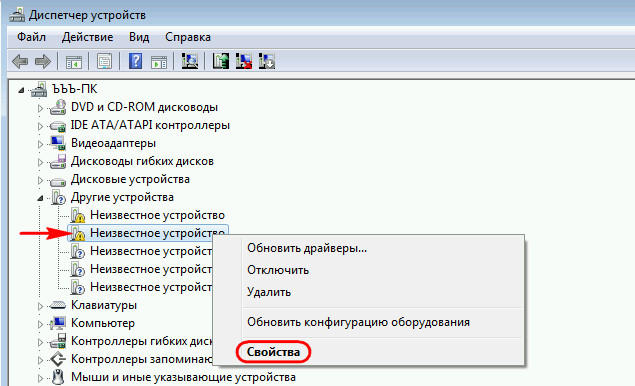Click the Forward arrow in the toolbar
Image resolution: width=635 pixels, height=386 pixels.
pos(43,62)
